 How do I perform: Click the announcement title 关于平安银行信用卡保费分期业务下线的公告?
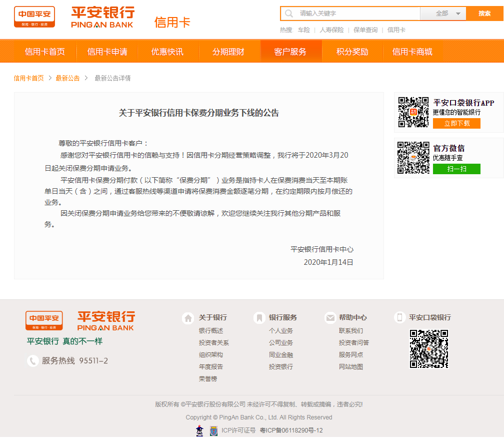[x=199, y=113]
